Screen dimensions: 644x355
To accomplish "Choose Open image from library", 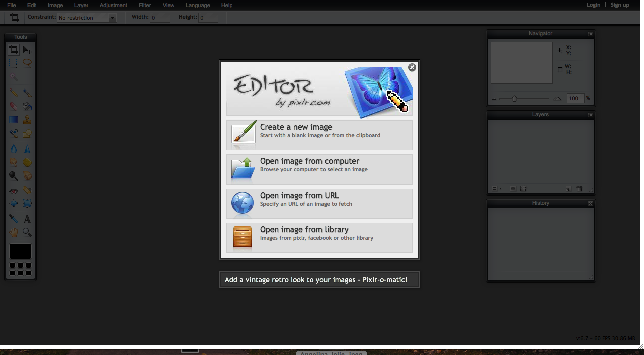I will [x=319, y=238].
